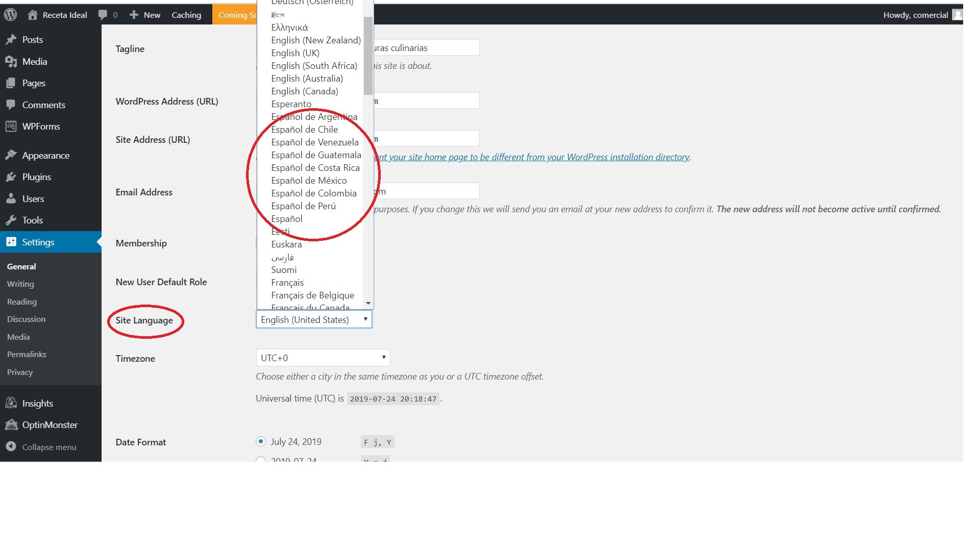Click the comments bubble in admin bar
This screenshot has height=551, width=980.
click(x=103, y=15)
